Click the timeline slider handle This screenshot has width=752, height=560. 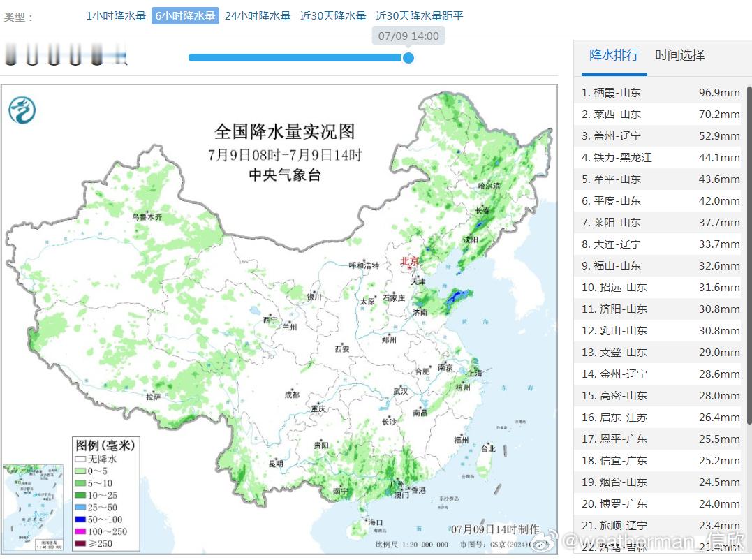pos(408,58)
